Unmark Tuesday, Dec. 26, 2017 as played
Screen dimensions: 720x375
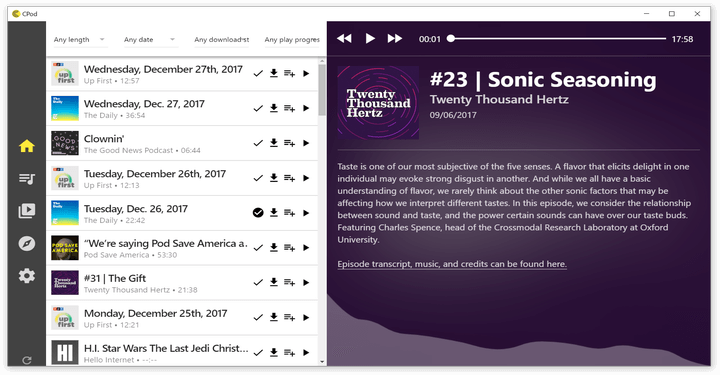click(258, 213)
